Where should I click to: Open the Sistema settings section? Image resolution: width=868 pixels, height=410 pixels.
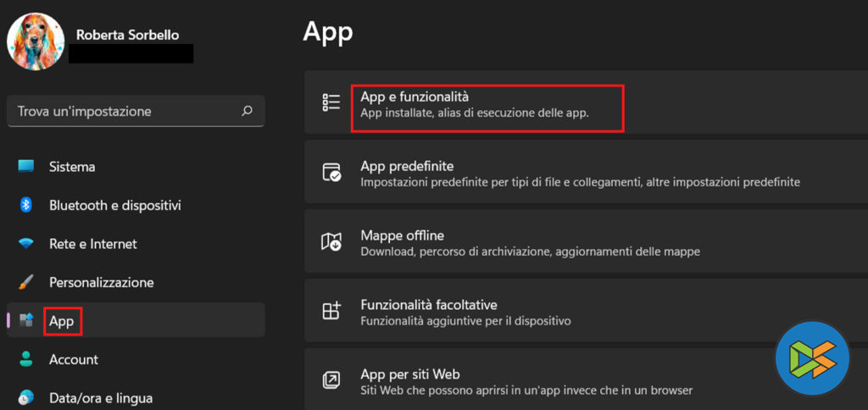pos(72,167)
